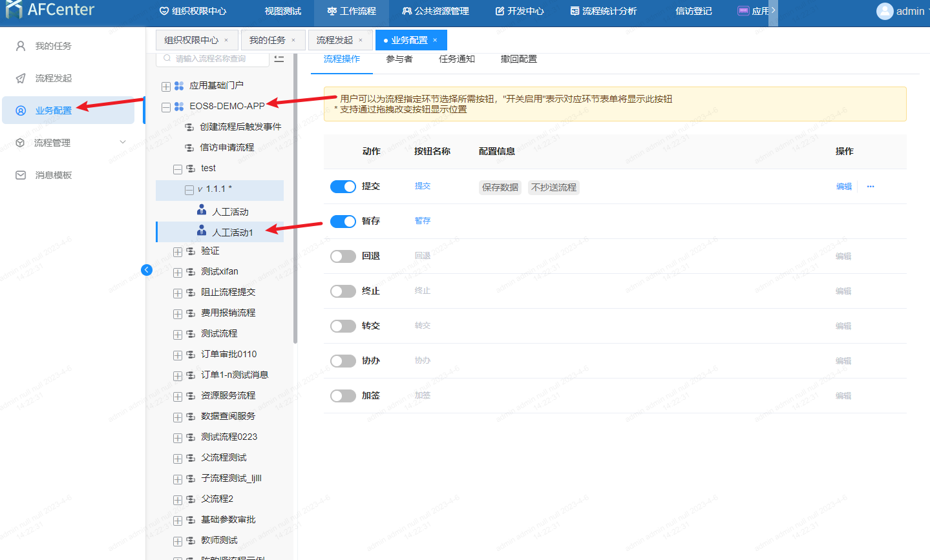930x560 pixels.
Task: Click the blue sidebar collapse arrow
Action: coord(147,270)
